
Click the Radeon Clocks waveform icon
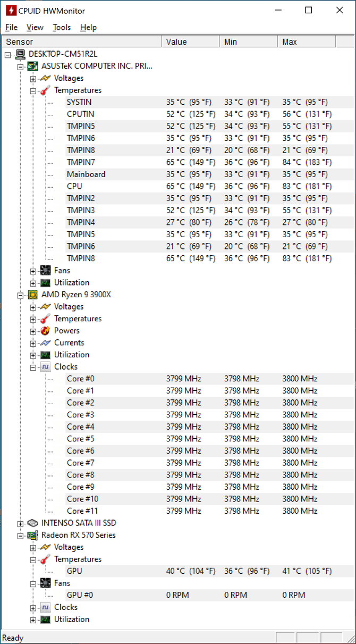coord(46,607)
